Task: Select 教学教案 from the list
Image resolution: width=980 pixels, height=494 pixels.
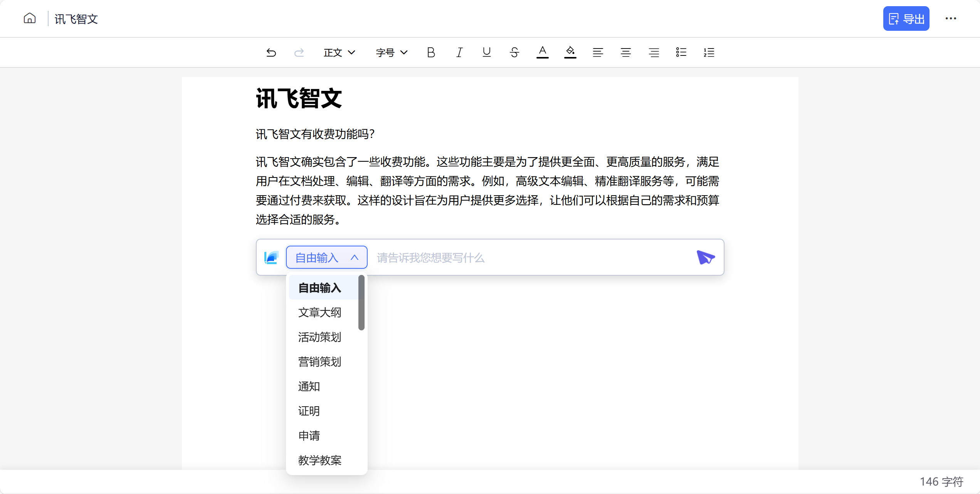Action: (x=323, y=460)
